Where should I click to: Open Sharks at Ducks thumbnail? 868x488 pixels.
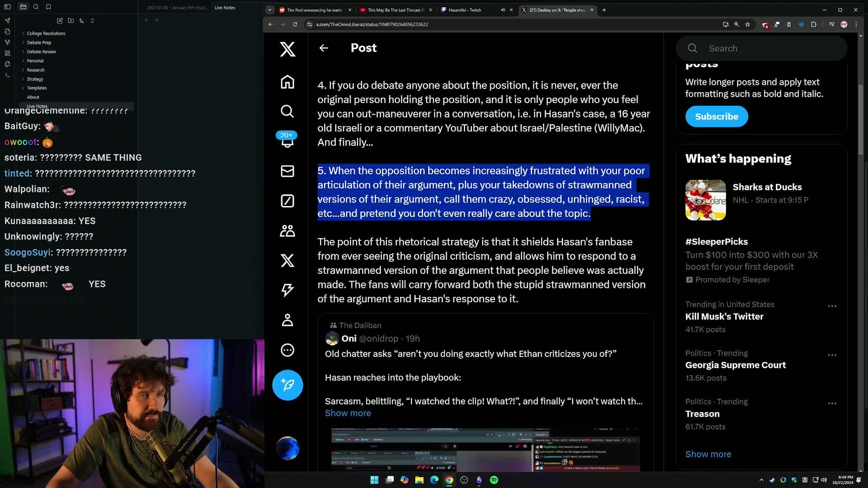pyautogui.click(x=705, y=200)
